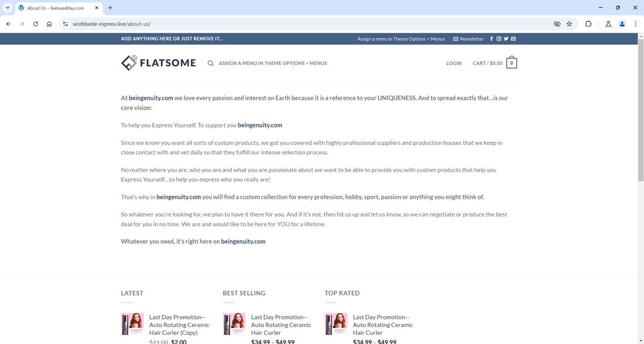The image size is (644, 344).
Task: View site information icon in address bar
Action: [65, 24]
